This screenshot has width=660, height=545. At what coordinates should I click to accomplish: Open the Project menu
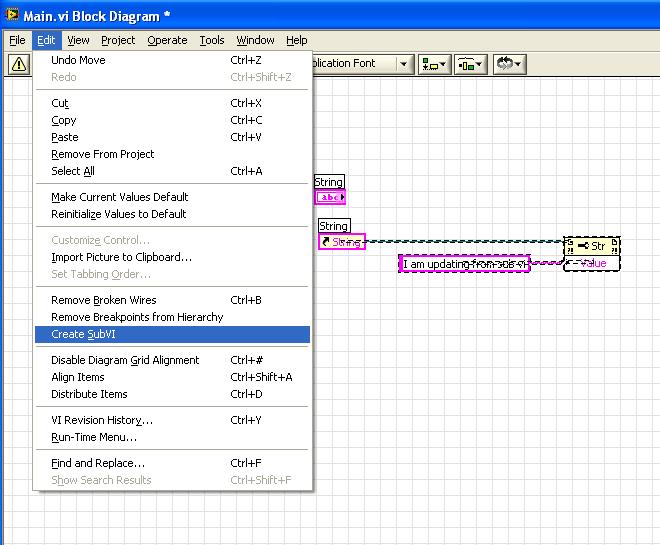118,40
